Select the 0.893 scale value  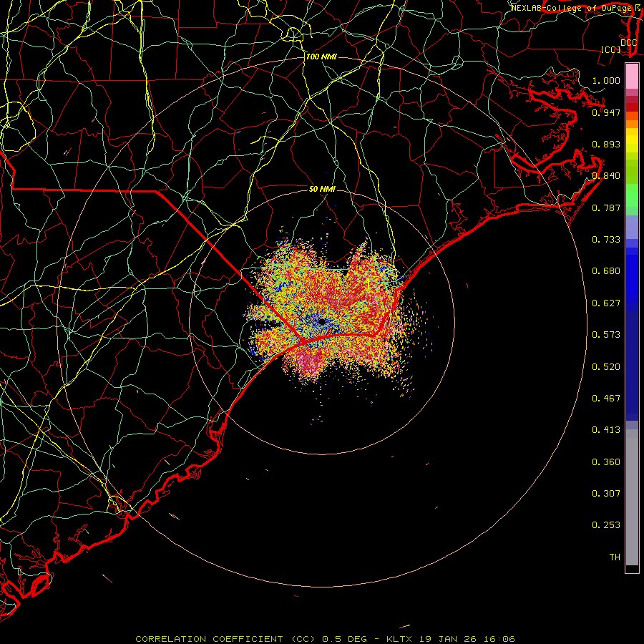coord(606,144)
